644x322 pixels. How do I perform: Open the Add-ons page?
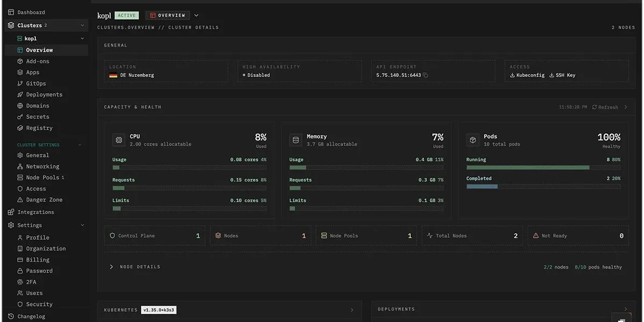[x=38, y=61]
